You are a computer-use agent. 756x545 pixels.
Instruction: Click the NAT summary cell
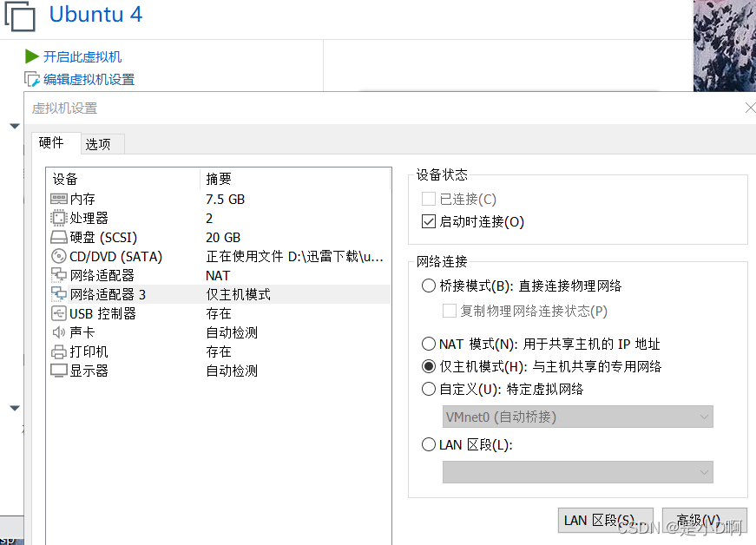click(x=218, y=276)
